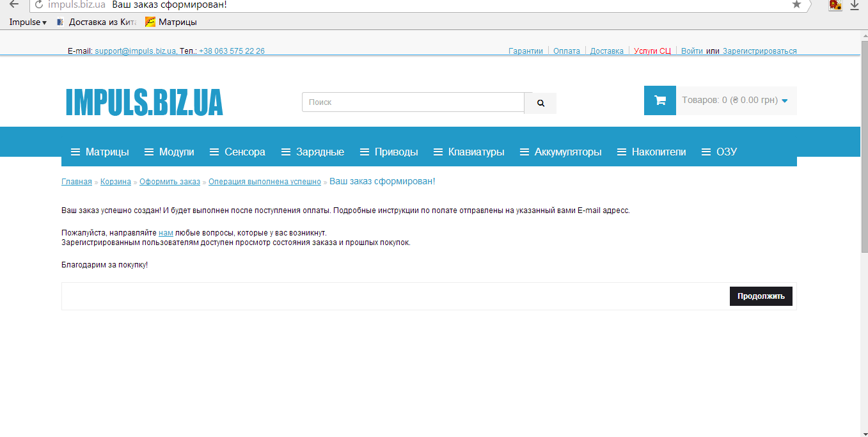The width and height of the screenshot is (868, 437).
Task: Click the Продолжить button
Action: click(761, 296)
